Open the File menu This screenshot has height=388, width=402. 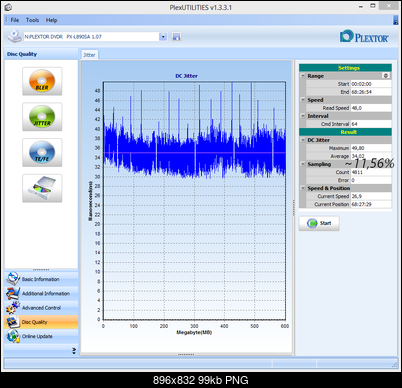15,20
